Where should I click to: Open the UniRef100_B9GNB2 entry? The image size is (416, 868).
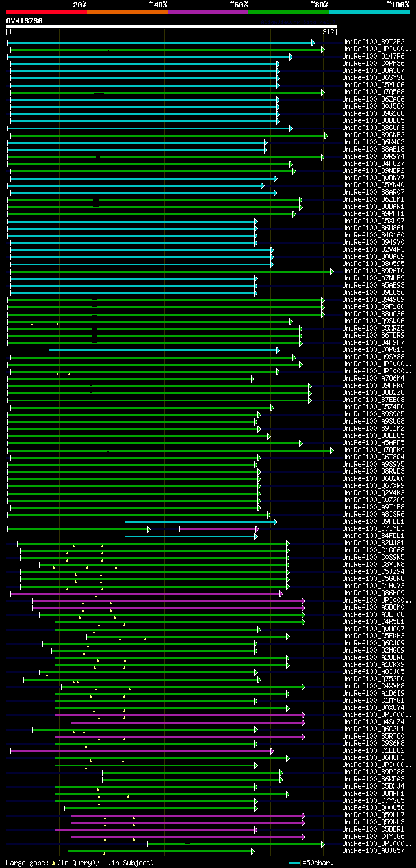[x=374, y=135]
